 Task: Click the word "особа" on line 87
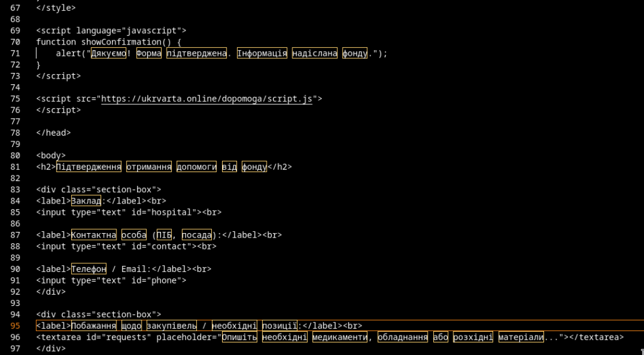click(134, 235)
